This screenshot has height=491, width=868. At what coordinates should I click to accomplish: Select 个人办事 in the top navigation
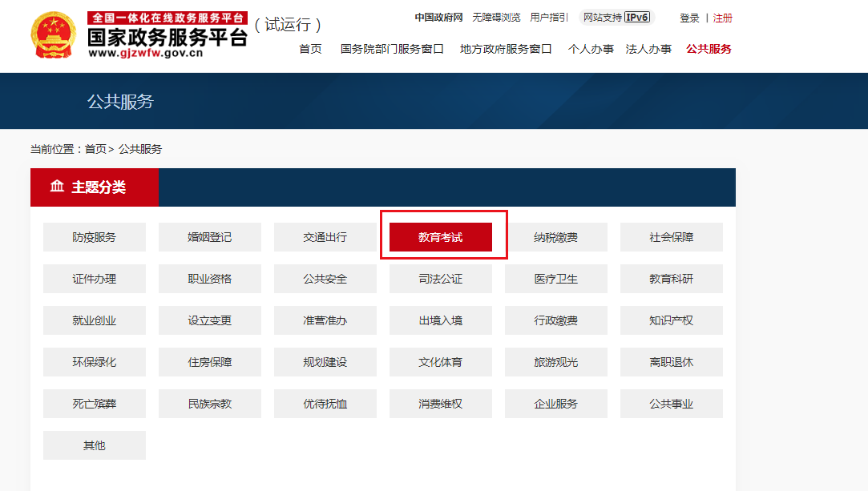[591, 49]
